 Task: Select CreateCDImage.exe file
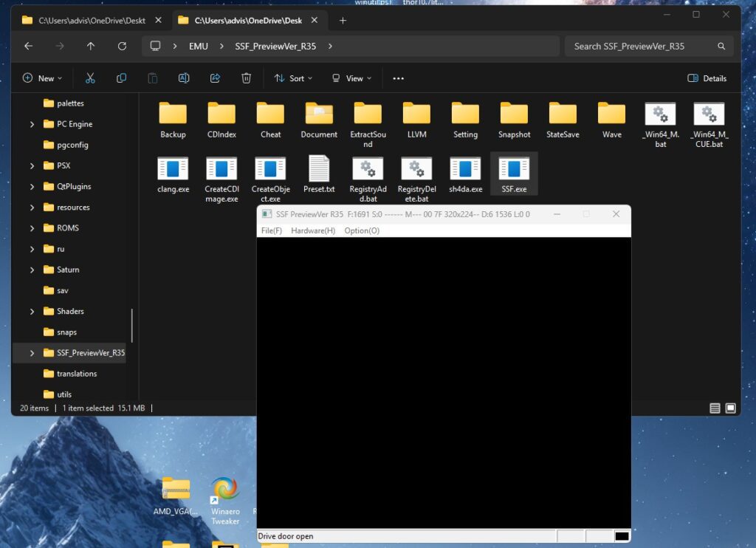221,179
